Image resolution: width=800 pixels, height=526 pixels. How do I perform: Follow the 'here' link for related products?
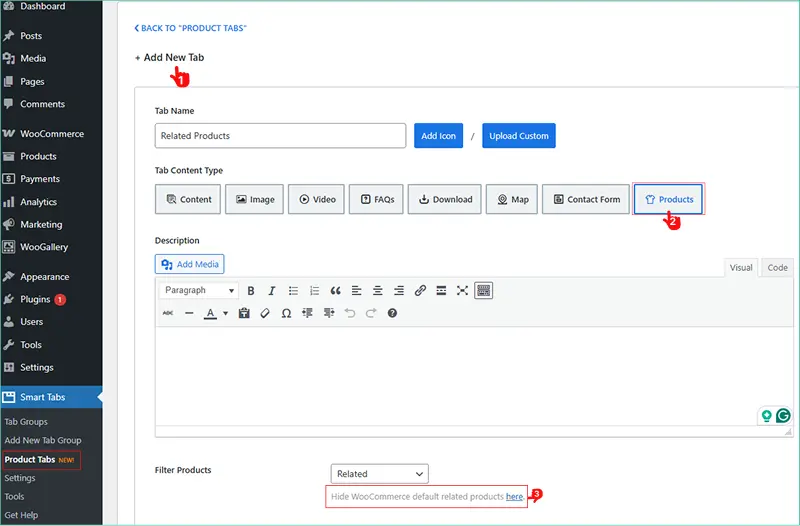coord(514,496)
